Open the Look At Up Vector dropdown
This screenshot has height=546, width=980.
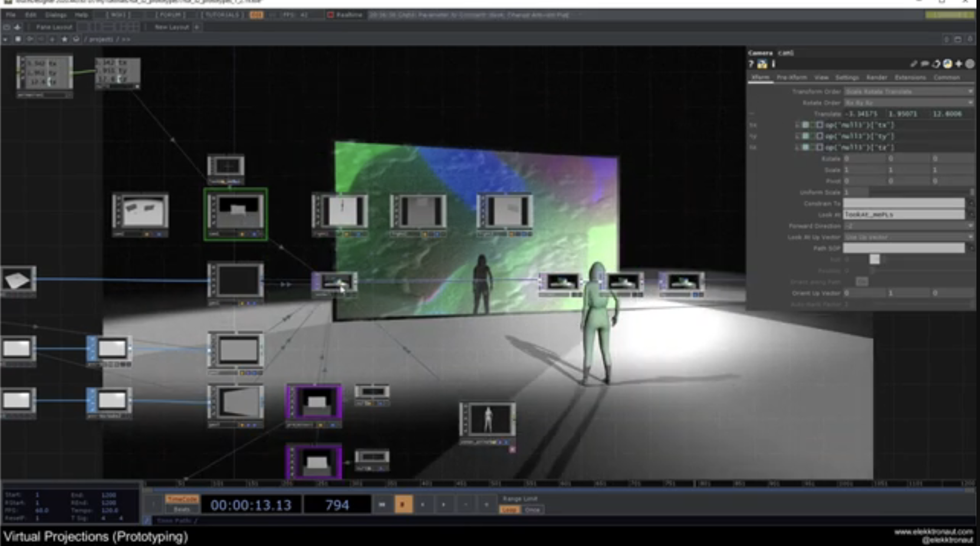coord(908,237)
